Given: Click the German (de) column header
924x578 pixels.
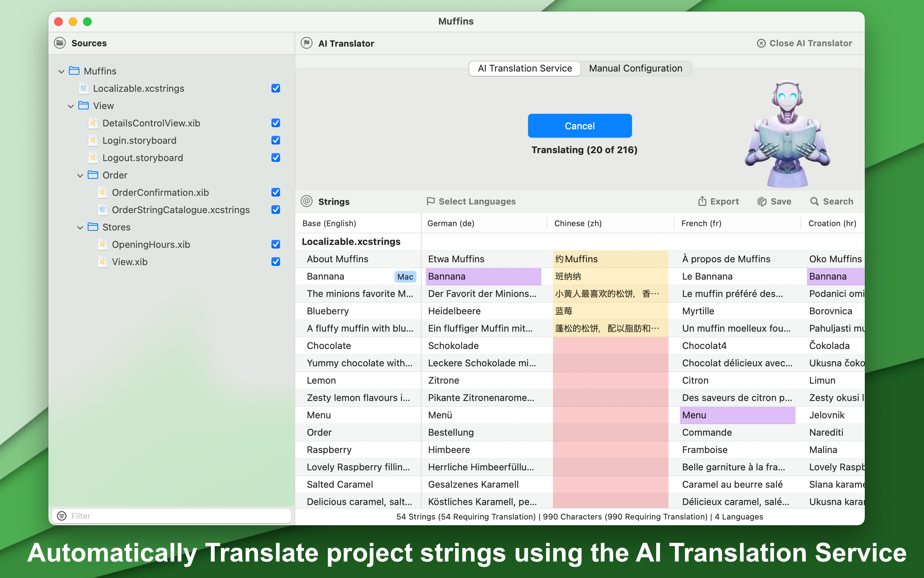Looking at the screenshot, I should point(484,223).
